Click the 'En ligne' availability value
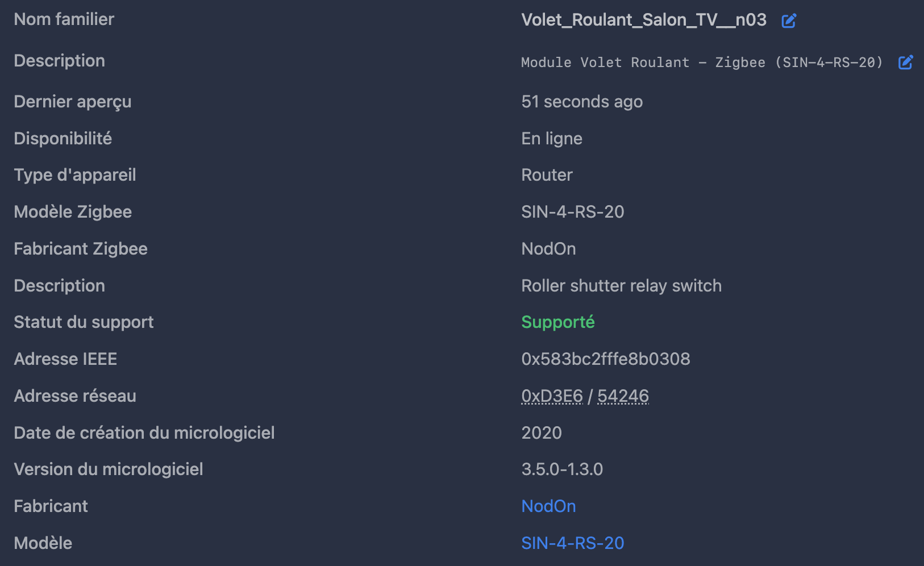 click(x=552, y=139)
